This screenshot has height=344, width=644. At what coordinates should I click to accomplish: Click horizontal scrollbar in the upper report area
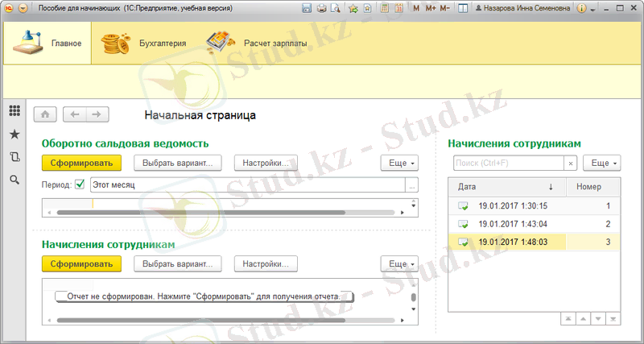click(x=225, y=213)
